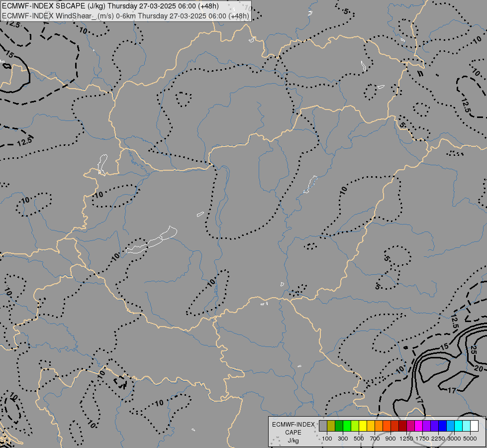
Task: Click the '5000' legend value label
Action: [470, 439]
